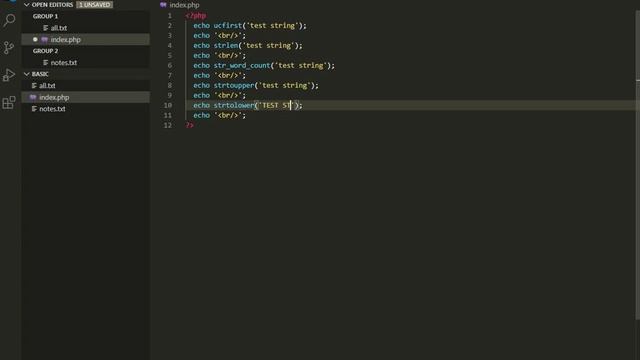Click line number 6 in gutter
The width and height of the screenshot is (640, 360).
point(170,65)
